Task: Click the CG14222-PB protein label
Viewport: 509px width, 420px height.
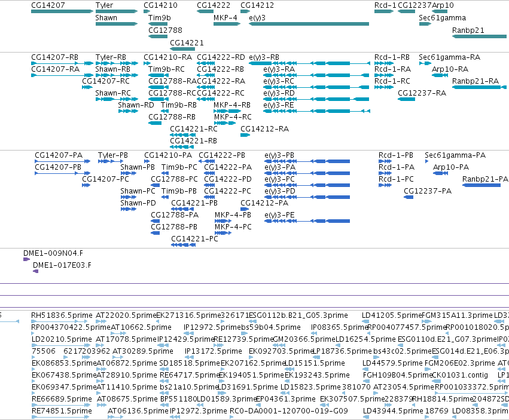Action: point(222,155)
